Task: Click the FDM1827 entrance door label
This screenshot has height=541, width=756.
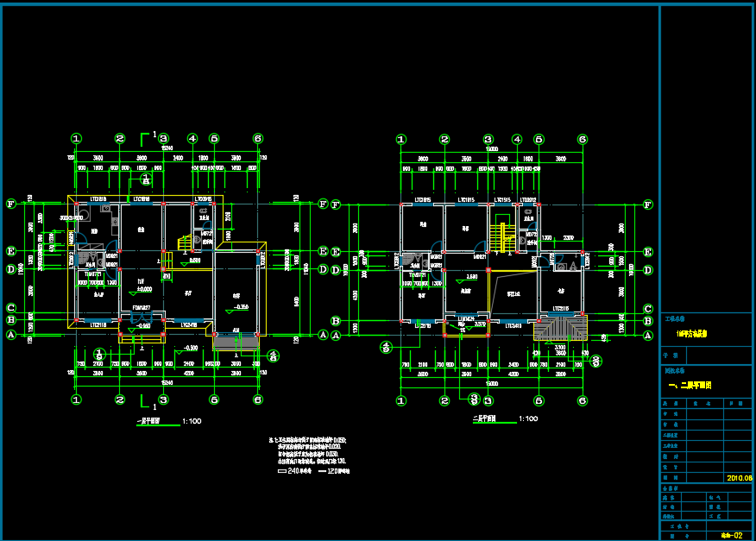Action: click(142, 308)
